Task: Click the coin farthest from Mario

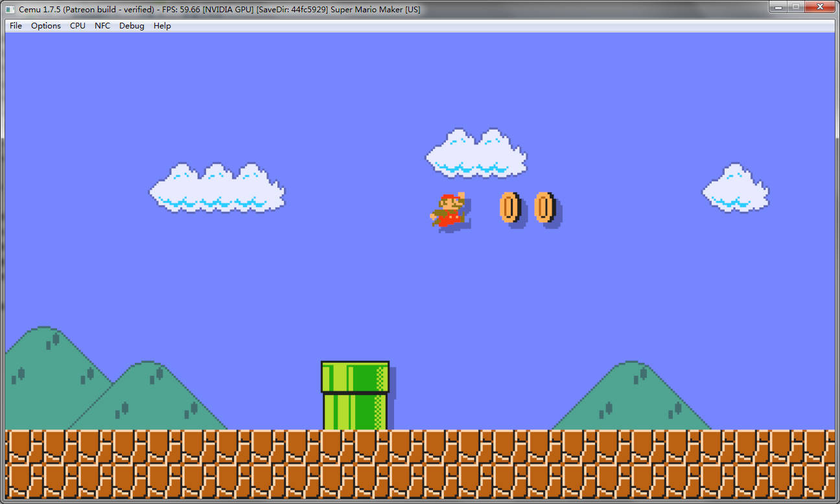Action: (x=545, y=208)
